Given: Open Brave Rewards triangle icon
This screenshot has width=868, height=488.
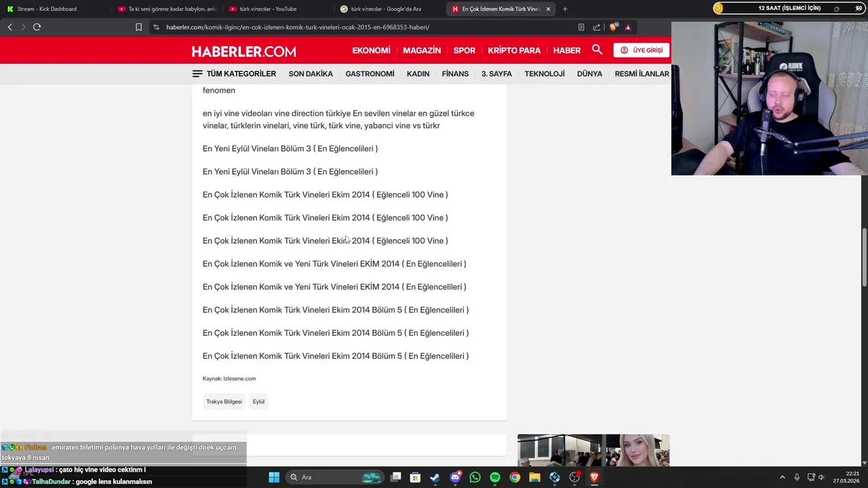Looking at the screenshot, I should [x=628, y=27].
